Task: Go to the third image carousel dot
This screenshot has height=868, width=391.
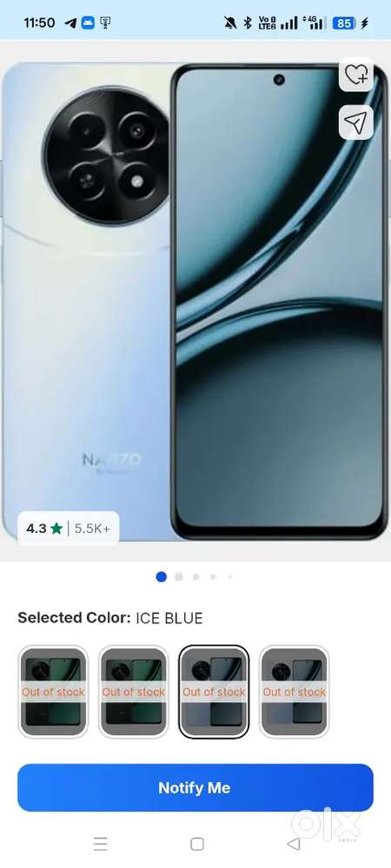Action: click(195, 577)
